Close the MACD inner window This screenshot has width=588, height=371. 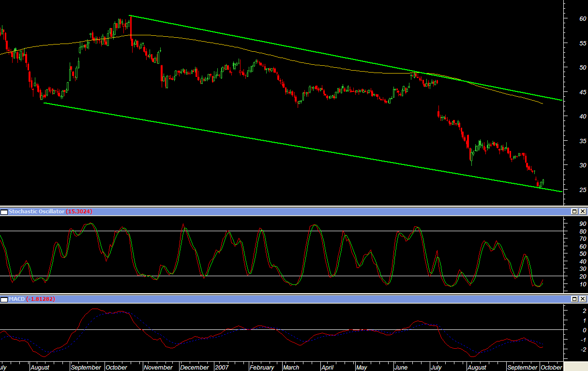click(x=583, y=299)
